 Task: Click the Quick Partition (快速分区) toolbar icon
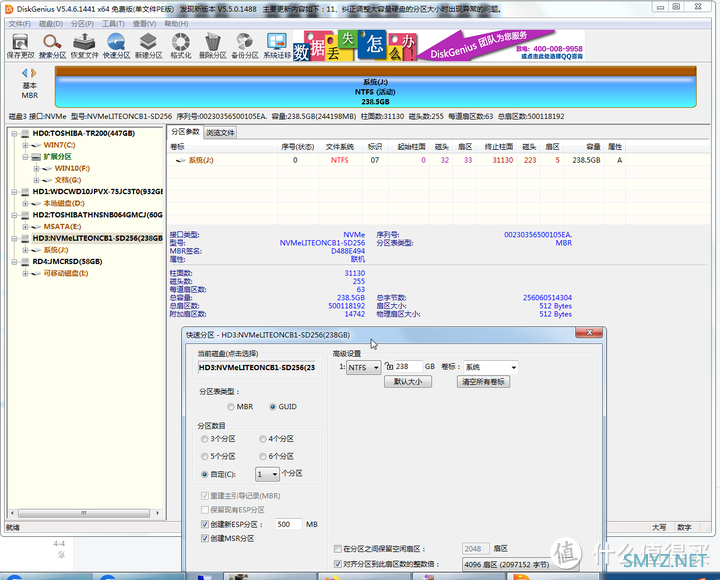(116, 46)
